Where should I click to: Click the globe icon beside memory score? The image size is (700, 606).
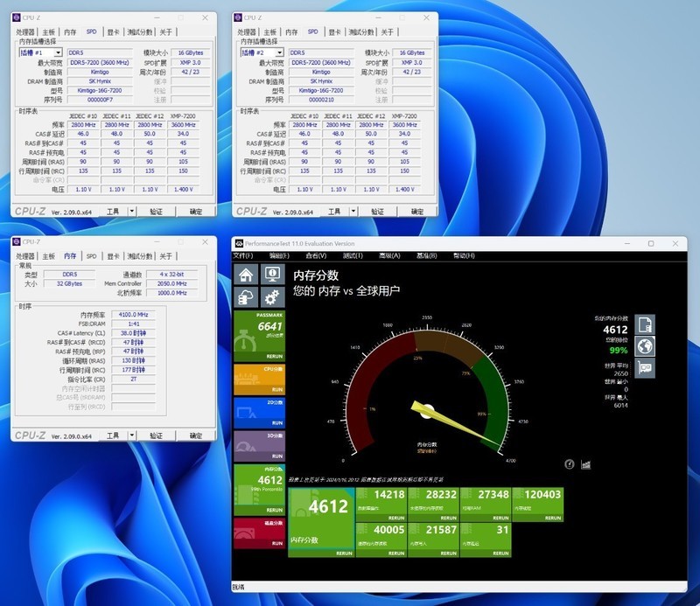[x=643, y=346]
